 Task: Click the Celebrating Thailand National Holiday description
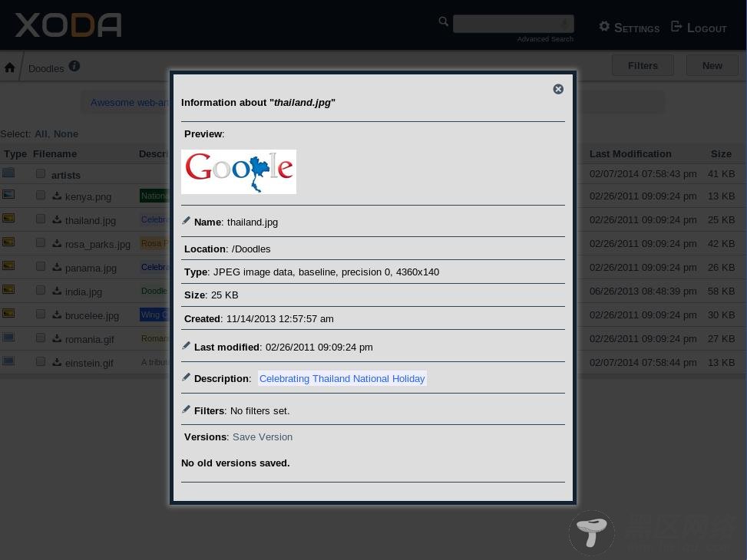click(x=342, y=378)
